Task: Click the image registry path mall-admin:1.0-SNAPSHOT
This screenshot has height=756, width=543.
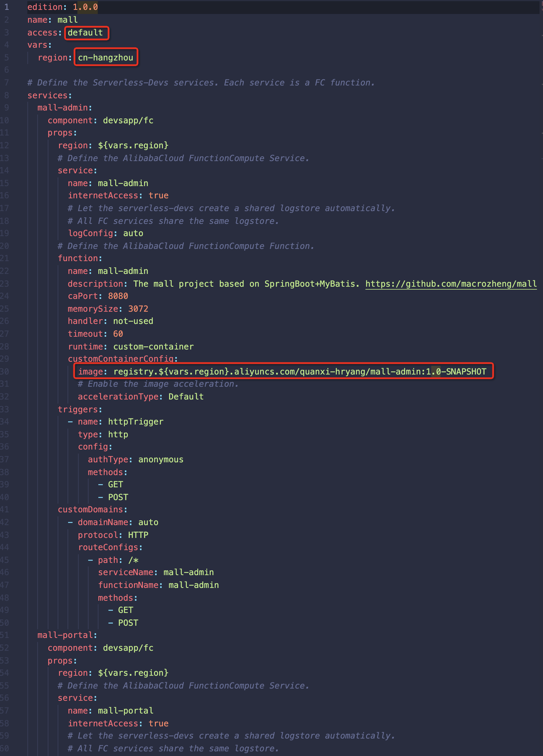Action: pyautogui.click(x=300, y=371)
